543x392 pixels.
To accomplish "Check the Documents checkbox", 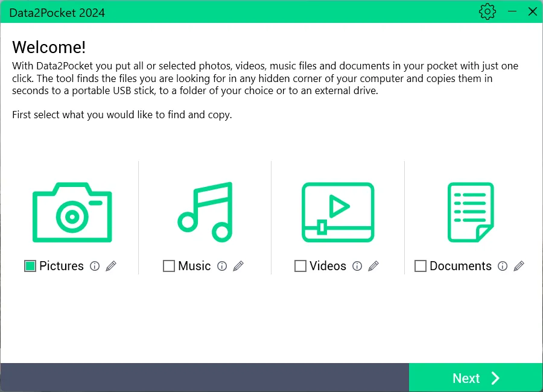I will tap(421, 266).
